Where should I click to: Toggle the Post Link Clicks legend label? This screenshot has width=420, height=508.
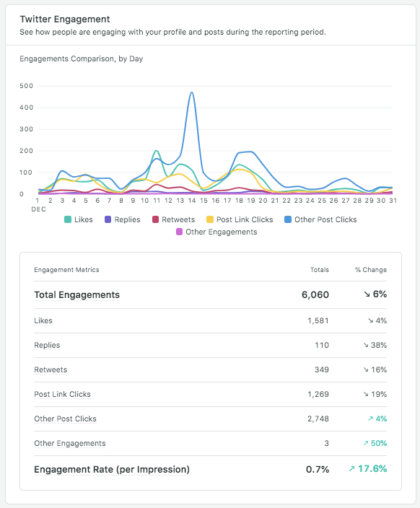tap(245, 219)
